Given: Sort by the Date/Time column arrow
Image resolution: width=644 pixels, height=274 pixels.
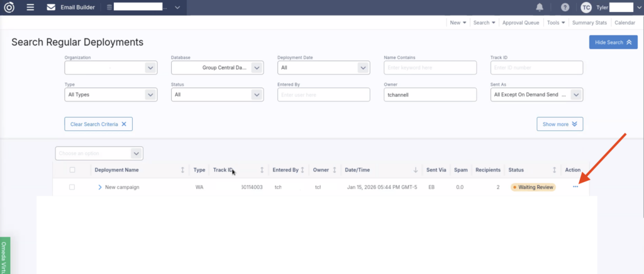Looking at the screenshot, I should click(415, 170).
